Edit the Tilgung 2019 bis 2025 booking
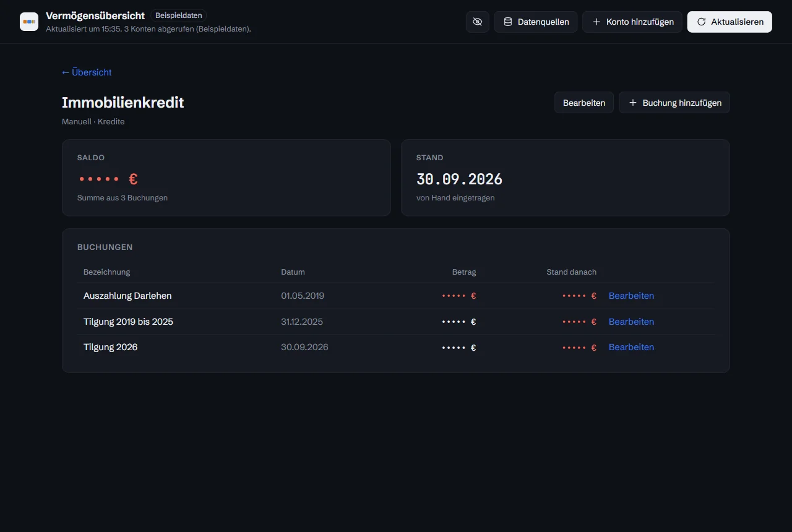The height and width of the screenshot is (532, 792). pos(631,322)
